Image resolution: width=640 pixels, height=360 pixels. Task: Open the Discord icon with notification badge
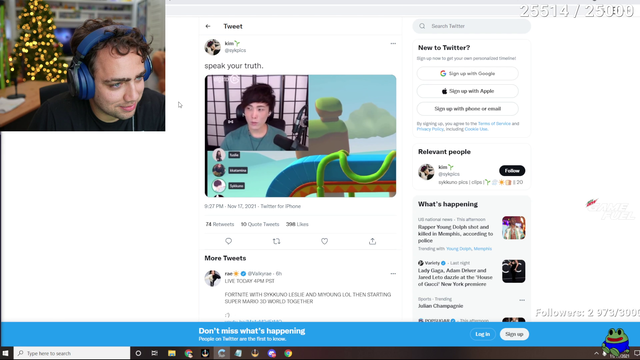pos(272,353)
